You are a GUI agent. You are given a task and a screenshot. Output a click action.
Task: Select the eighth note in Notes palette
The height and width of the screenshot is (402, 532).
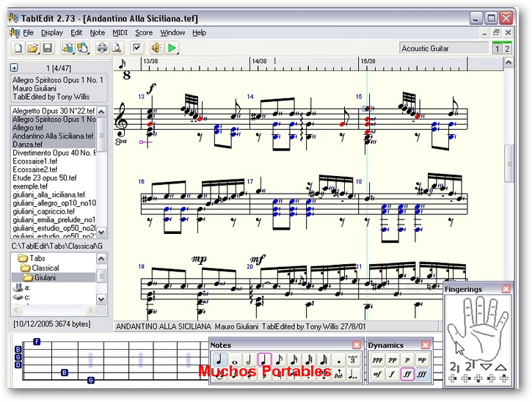[x=279, y=359]
